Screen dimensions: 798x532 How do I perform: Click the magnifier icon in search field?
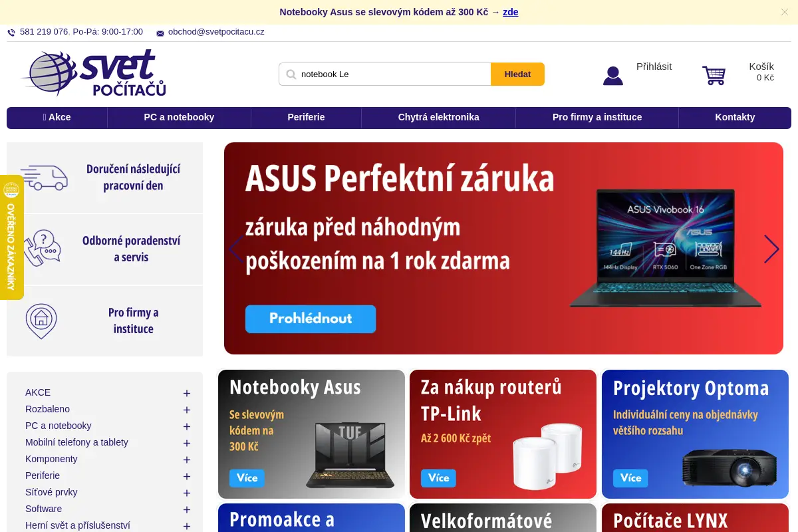(x=291, y=74)
